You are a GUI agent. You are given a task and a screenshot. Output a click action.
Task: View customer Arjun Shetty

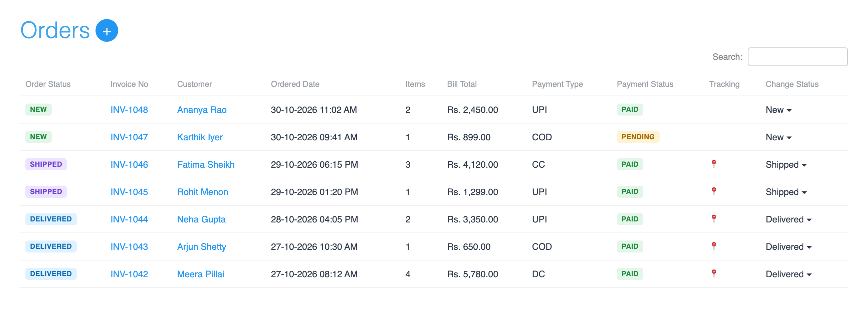[202, 247]
